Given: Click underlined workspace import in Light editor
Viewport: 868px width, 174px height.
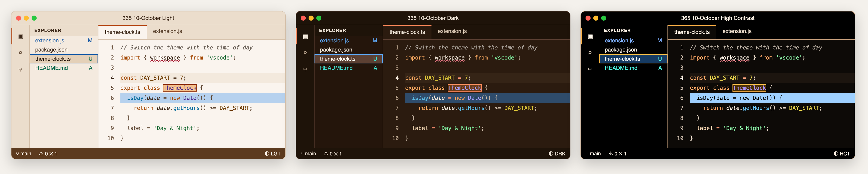Looking at the screenshot, I should tap(165, 58).
